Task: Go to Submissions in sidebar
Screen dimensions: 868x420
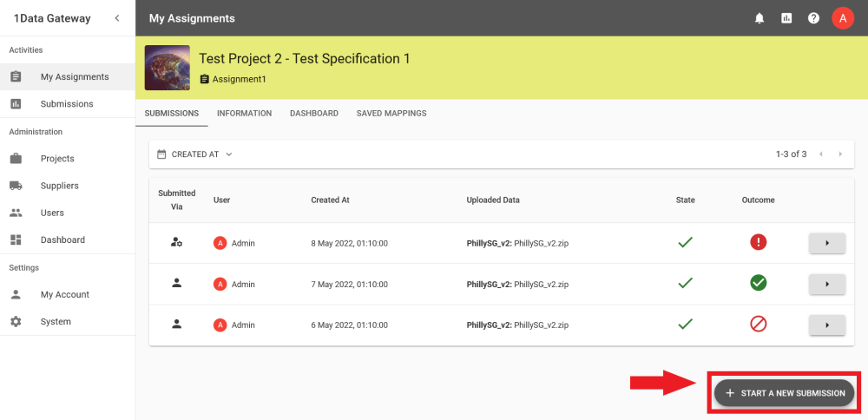Action: (68, 104)
